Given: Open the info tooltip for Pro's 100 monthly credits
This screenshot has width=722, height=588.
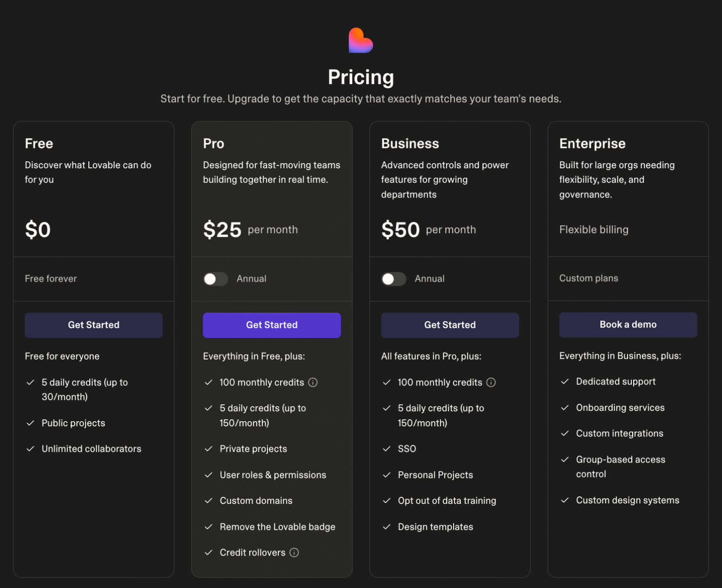Looking at the screenshot, I should pyautogui.click(x=313, y=382).
